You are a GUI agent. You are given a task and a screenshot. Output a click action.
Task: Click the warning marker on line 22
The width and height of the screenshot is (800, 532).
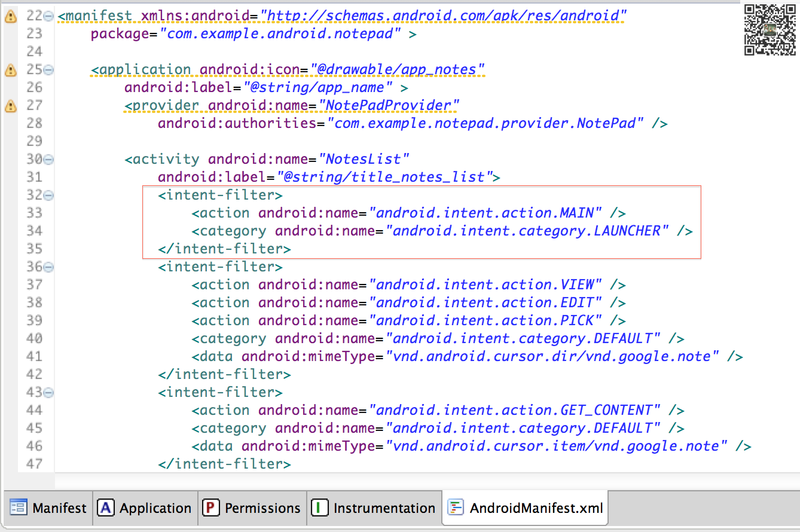10,17
